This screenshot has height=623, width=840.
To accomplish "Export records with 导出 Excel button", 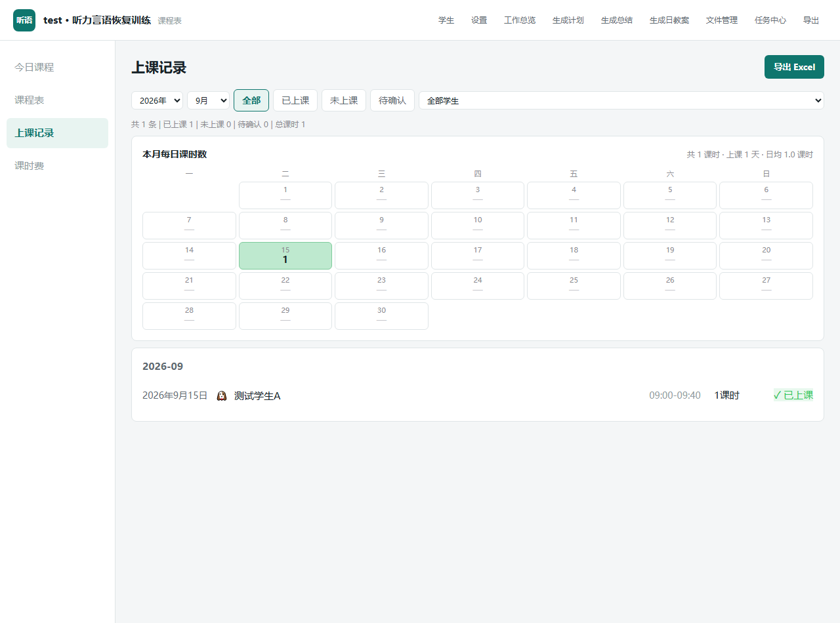I will (x=794, y=67).
